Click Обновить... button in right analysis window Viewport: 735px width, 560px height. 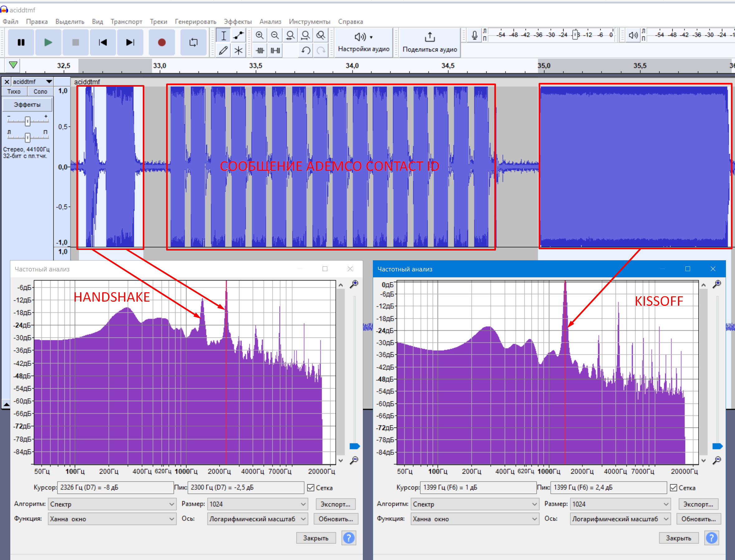698,519
